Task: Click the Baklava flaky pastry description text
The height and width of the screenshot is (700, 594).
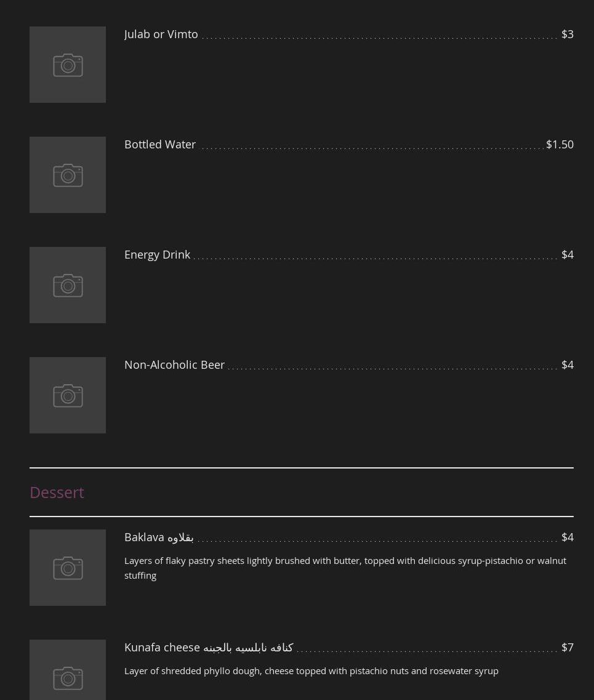Action: (x=345, y=568)
